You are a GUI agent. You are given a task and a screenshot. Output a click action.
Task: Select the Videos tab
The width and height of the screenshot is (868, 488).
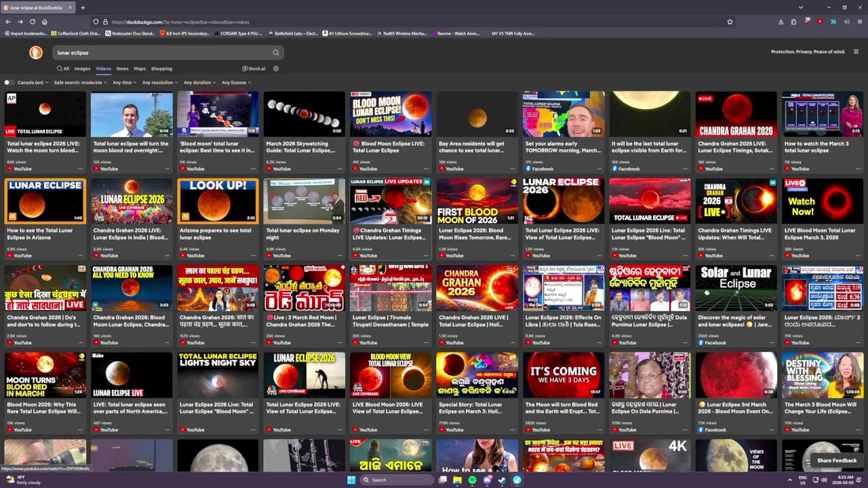click(103, 68)
